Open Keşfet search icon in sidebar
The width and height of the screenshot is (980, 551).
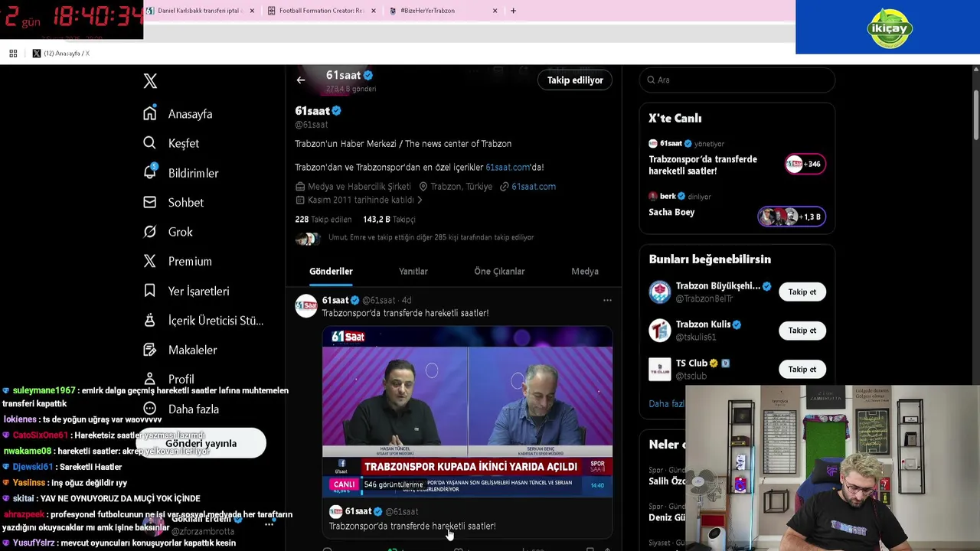click(x=150, y=143)
